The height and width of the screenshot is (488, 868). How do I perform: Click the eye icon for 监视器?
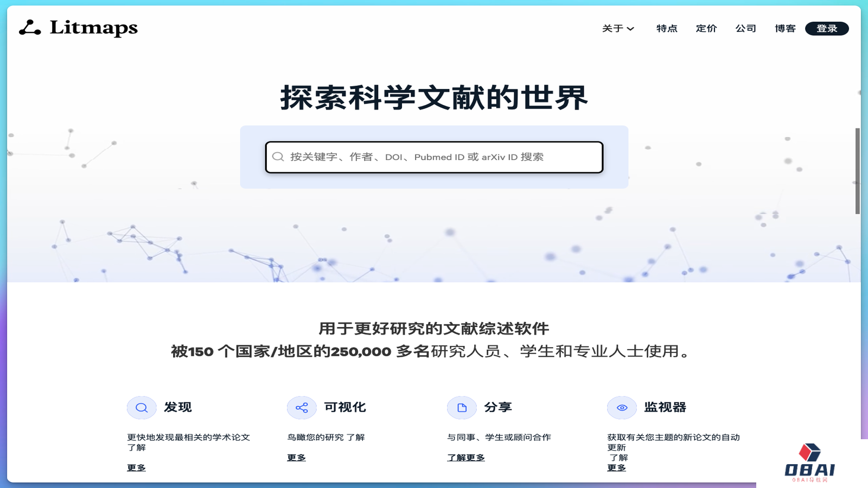pyautogui.click(x=622, y=407)
